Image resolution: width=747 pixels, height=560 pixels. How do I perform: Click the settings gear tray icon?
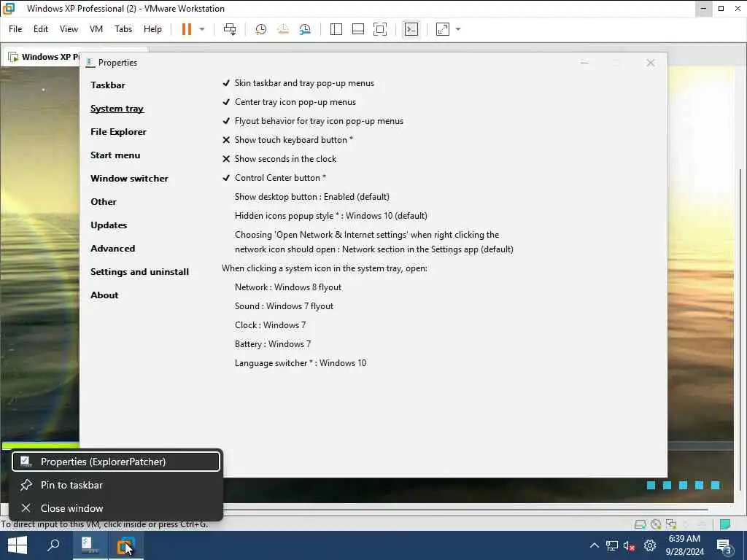(650, 545)
